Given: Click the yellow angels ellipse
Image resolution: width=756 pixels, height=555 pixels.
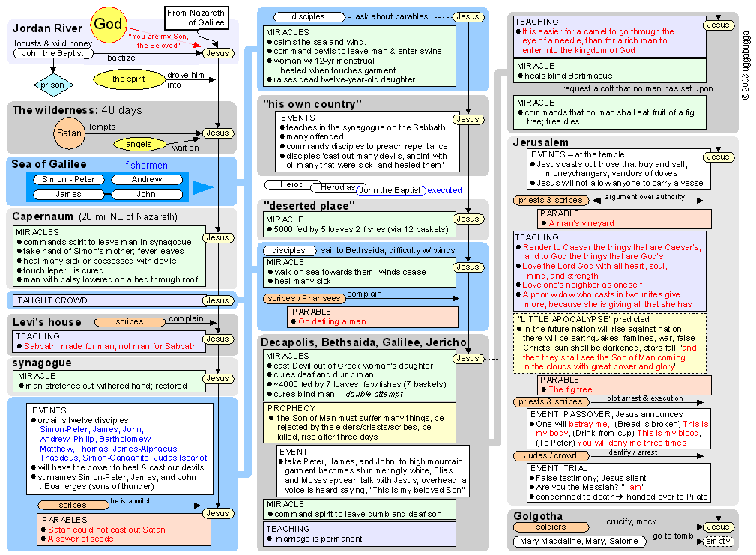Looking at the screenshot, I should point(139,144).
